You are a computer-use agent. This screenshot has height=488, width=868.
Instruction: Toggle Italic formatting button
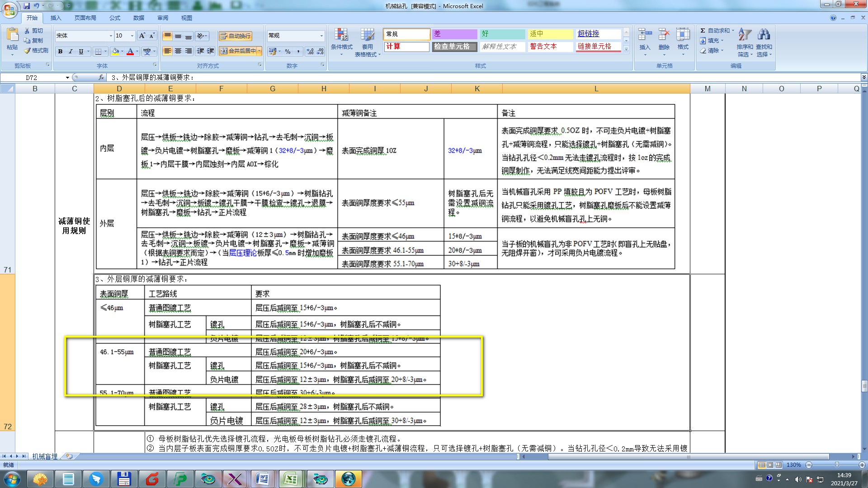(x=71, y=52)
